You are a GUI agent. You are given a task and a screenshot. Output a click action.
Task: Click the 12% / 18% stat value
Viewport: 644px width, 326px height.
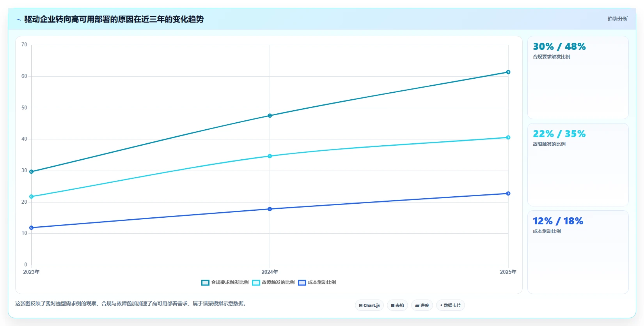558,221
